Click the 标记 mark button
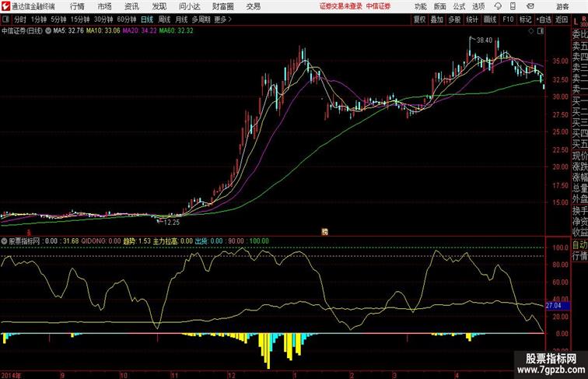 point(525,19)
